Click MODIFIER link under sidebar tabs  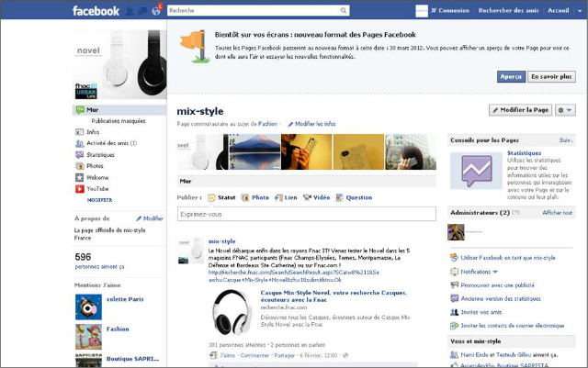pyautogui.click(x=100, y=200)
